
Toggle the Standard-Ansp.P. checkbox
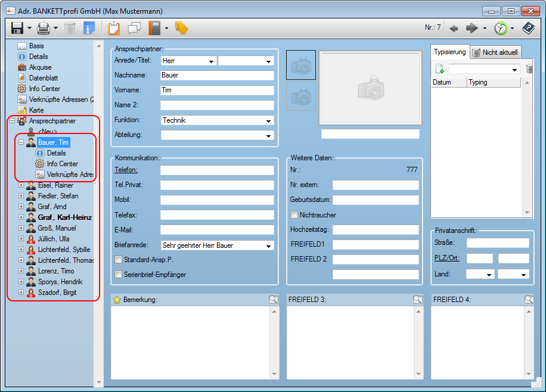point(118,260)
